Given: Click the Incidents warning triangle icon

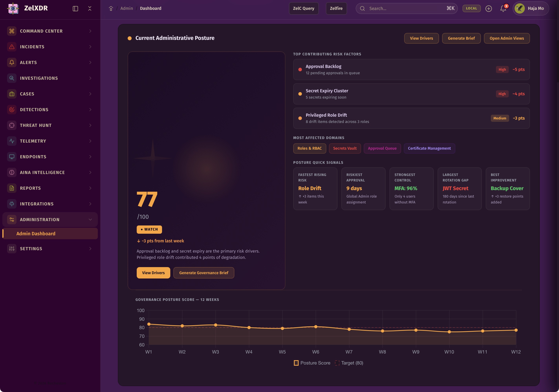Looking at the screenshot, I should (x=12, y=47).
